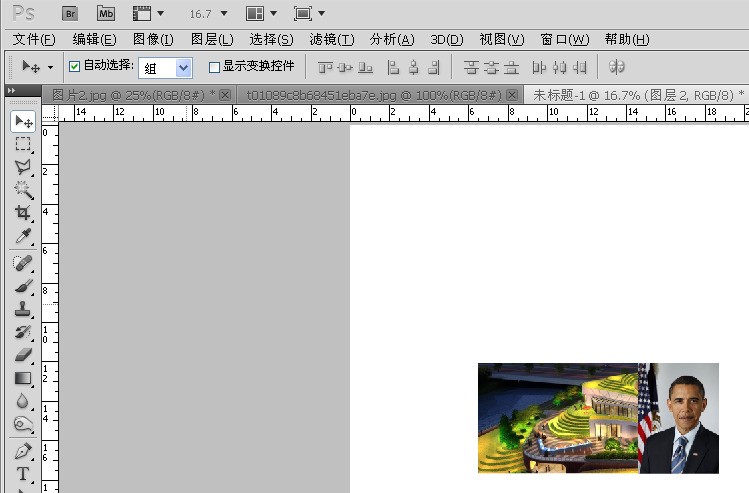The image size is (749, 493).
Task: Click the align left edges icon
Action: pyautogui.click(x=393, y=67)
